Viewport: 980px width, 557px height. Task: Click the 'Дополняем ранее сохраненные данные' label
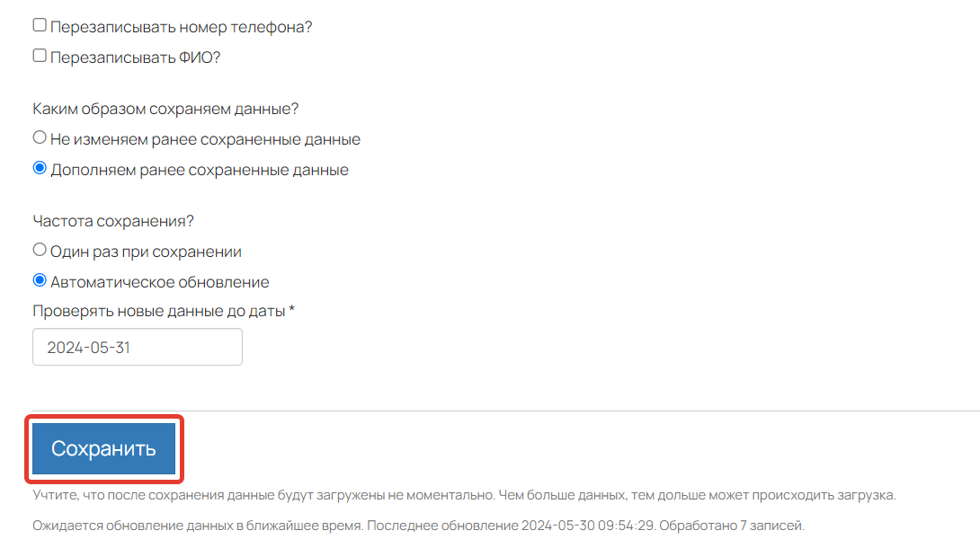point(200,170)
